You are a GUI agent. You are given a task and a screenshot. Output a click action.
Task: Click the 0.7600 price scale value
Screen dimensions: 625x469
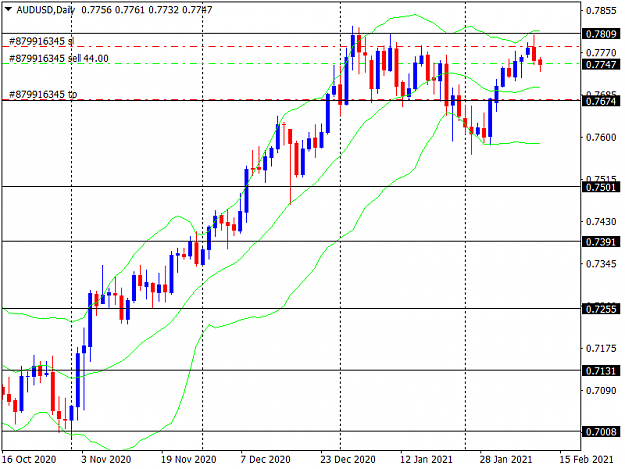tap(601, 137)
